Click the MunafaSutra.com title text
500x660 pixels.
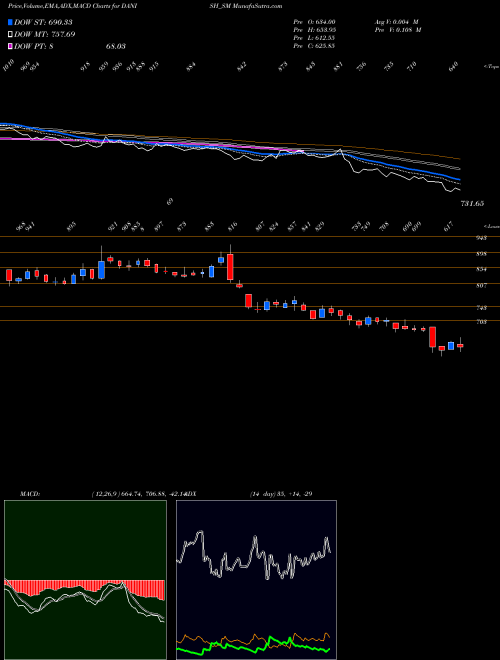click(x=255, y=6)
